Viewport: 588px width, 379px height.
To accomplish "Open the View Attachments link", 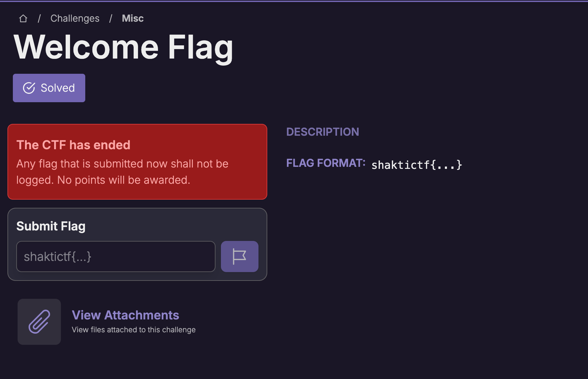I will pos(126,315).
